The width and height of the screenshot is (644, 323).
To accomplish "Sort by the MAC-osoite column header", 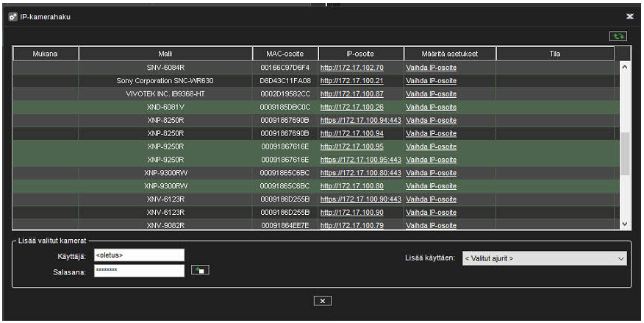I will 285,54.
